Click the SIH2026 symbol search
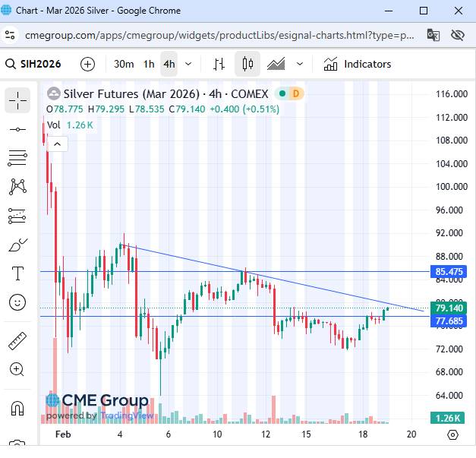476x458 pixels. 42,65
